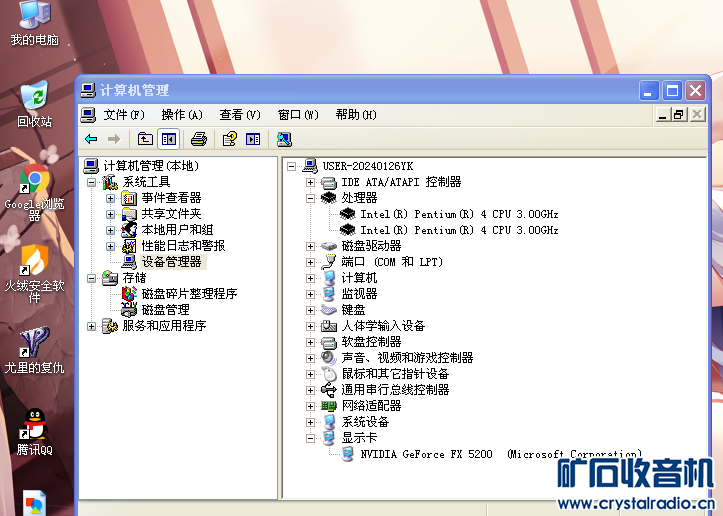The height and width of the screenshot is (516, 723).
Task: Click the 网络适配器 network card icon
Action: [x=328, y=406]
